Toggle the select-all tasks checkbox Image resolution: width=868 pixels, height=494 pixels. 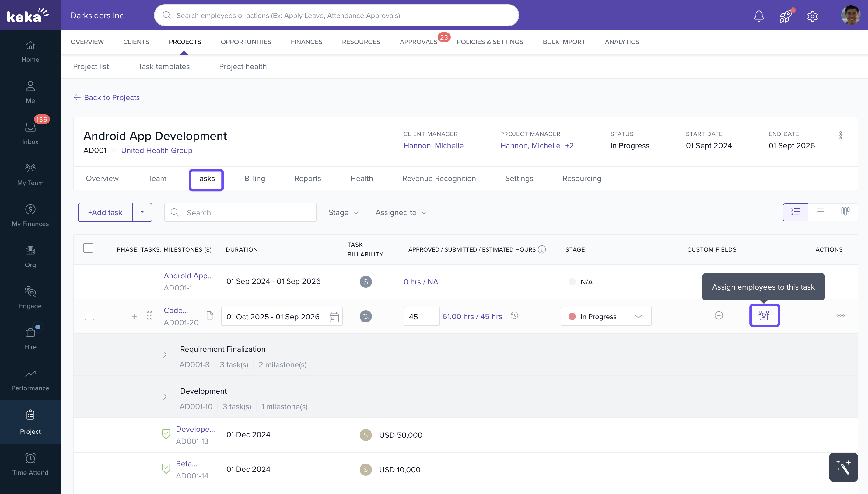point(88,248)
